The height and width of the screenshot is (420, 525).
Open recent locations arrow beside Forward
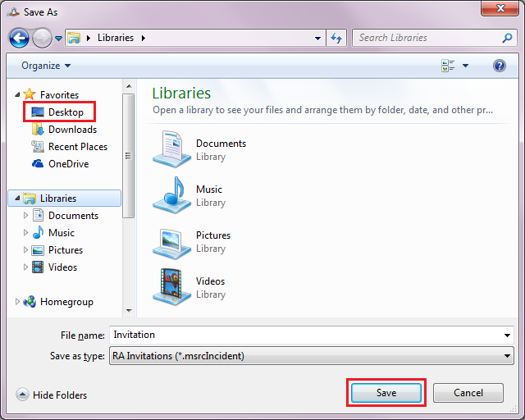click(x=58, y=39)
